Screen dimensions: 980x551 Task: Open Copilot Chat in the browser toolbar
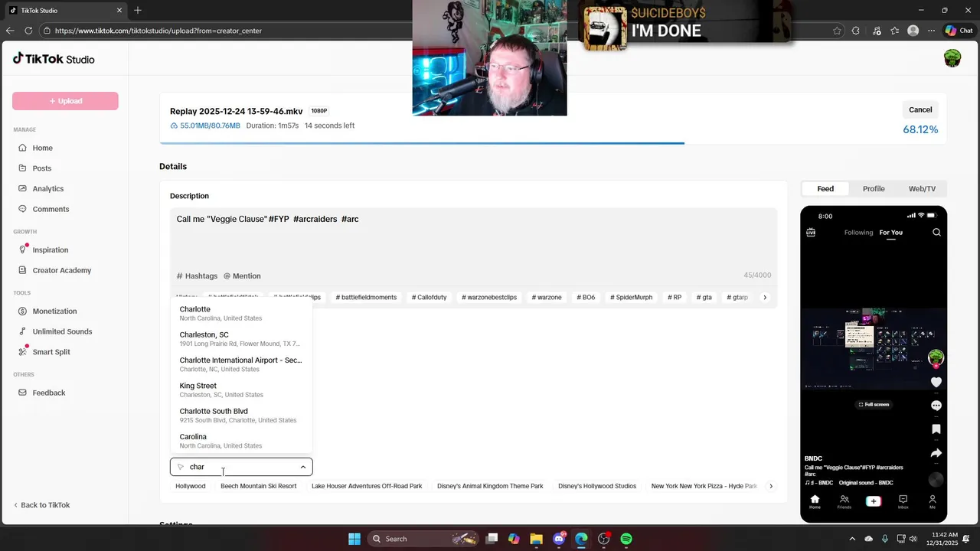coord(959,31)
